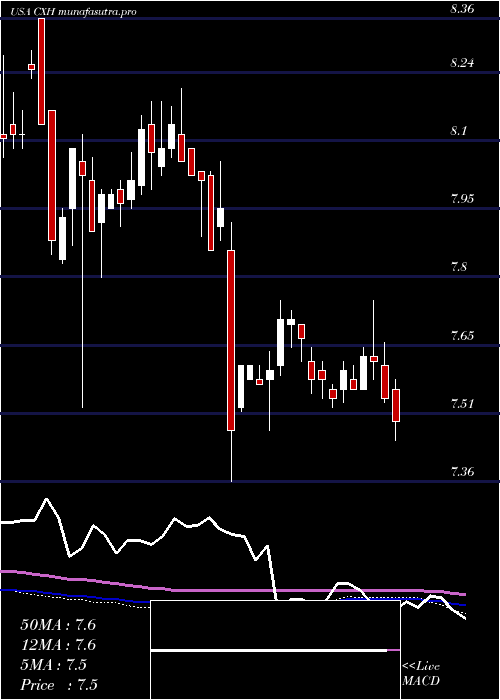Click inside the MACD box outline
Viewport: 500px width, 700px height.
275,650
